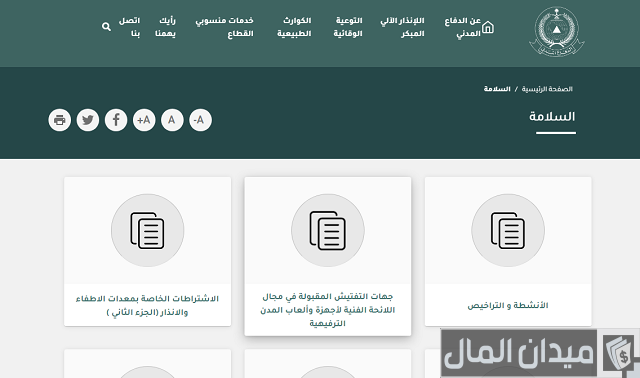Open the الإنذار الآلي المبكر menu

click(402, 27)
